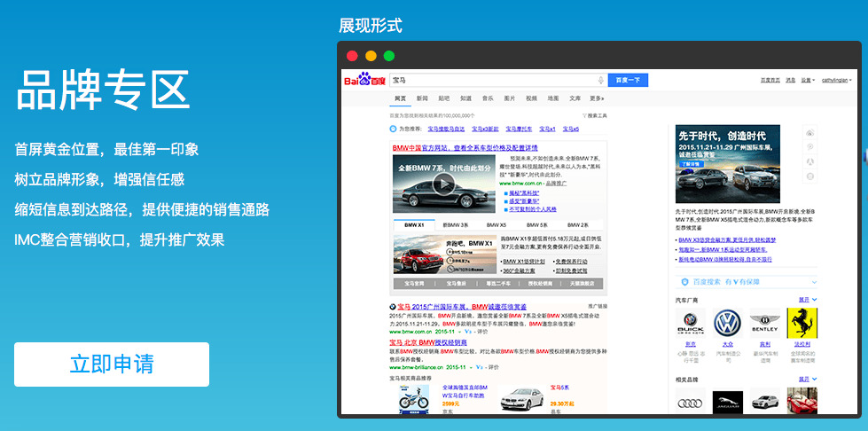Open the cathylinglan account dropdown
This screenshot has width=868, height=431.
[835, 81]
